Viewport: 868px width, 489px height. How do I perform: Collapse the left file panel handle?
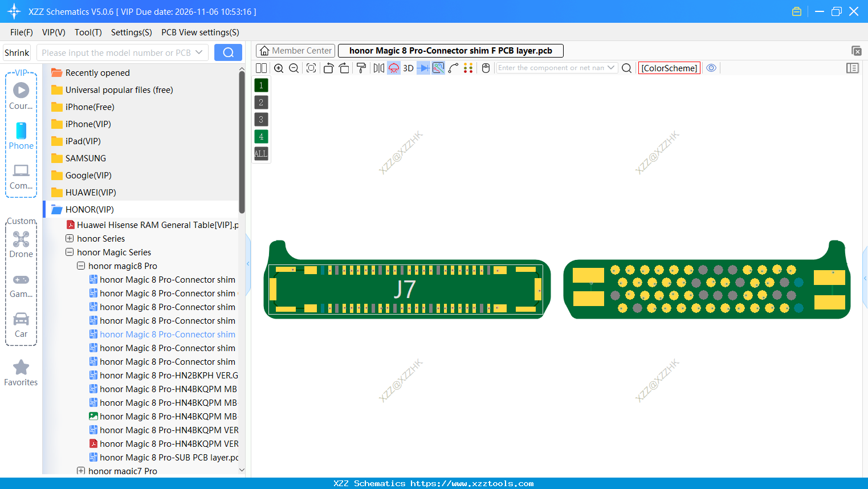click(248, 264)
